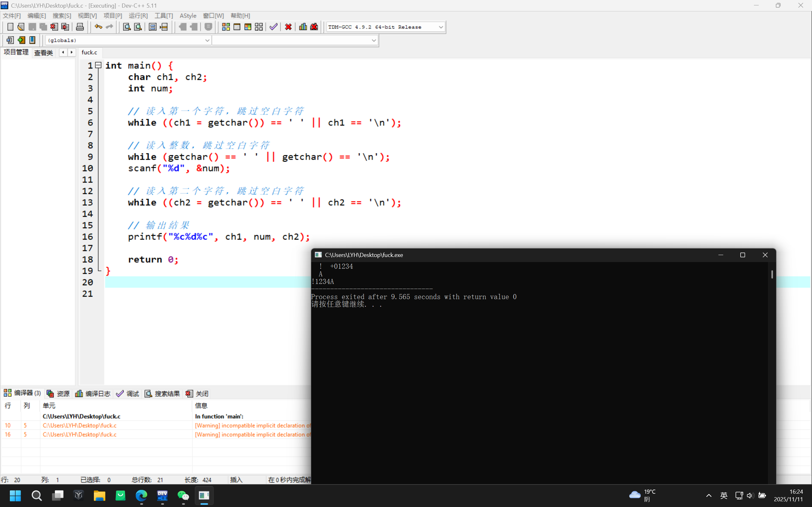Click the Print icon in toolbar
This screenshot has width=812, height=507.
tap(80, 27)
